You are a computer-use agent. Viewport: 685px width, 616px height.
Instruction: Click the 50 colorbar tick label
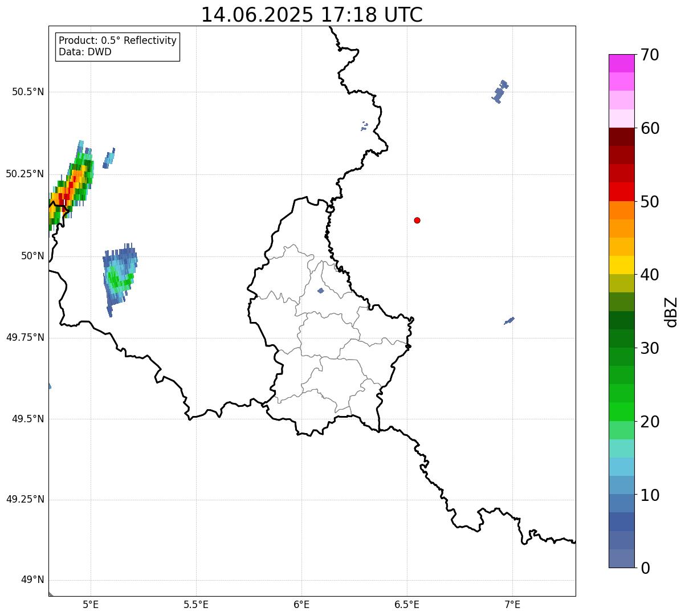(x=650, y=202)
